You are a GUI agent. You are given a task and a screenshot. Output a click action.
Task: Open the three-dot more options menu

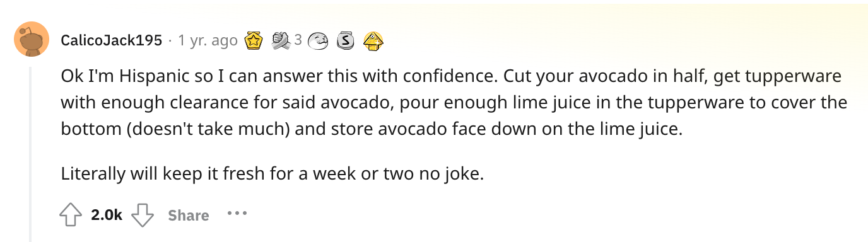(x=237, y=214)
